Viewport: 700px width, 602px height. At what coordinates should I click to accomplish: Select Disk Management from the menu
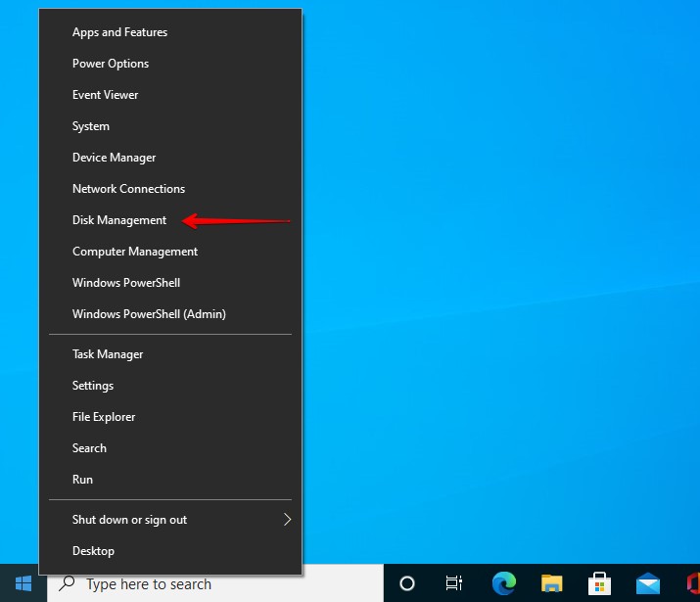pyautogui.click(x=119, y=220)
